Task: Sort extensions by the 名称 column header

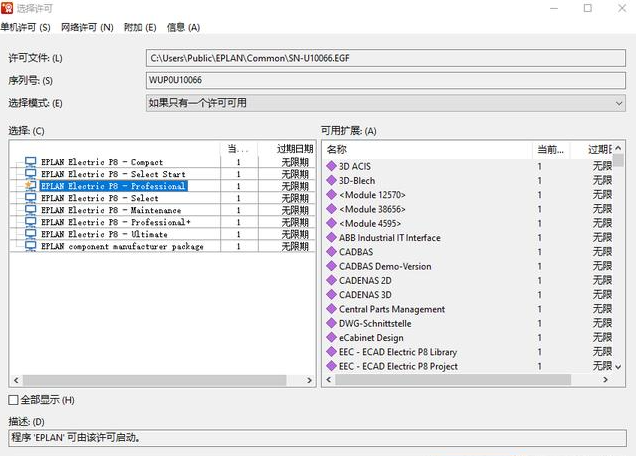Action: pyautogui.click(x=426, y=149)
